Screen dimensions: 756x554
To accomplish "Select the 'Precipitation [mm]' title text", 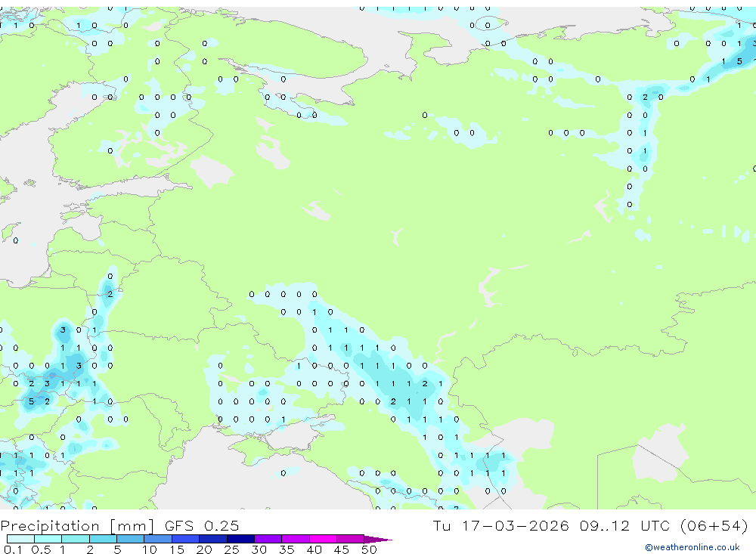I will pyautogui.click(x=77, y=526).
